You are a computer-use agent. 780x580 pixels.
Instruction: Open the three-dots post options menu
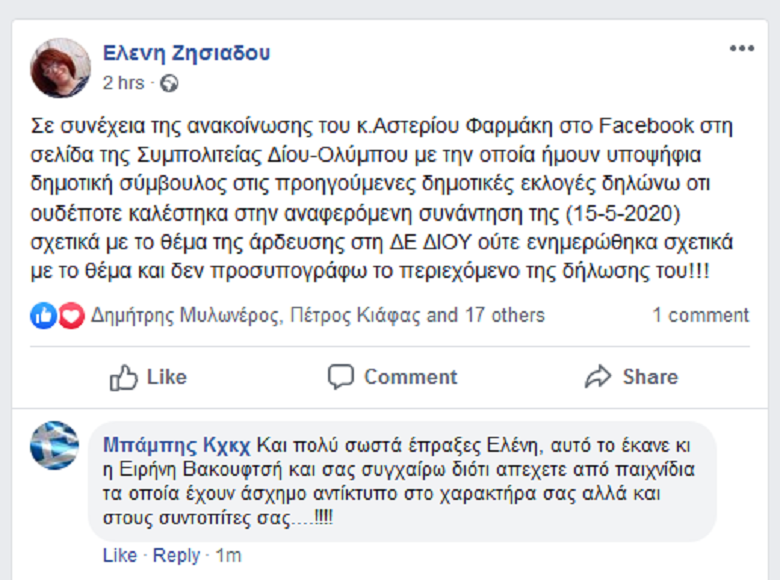741,49
